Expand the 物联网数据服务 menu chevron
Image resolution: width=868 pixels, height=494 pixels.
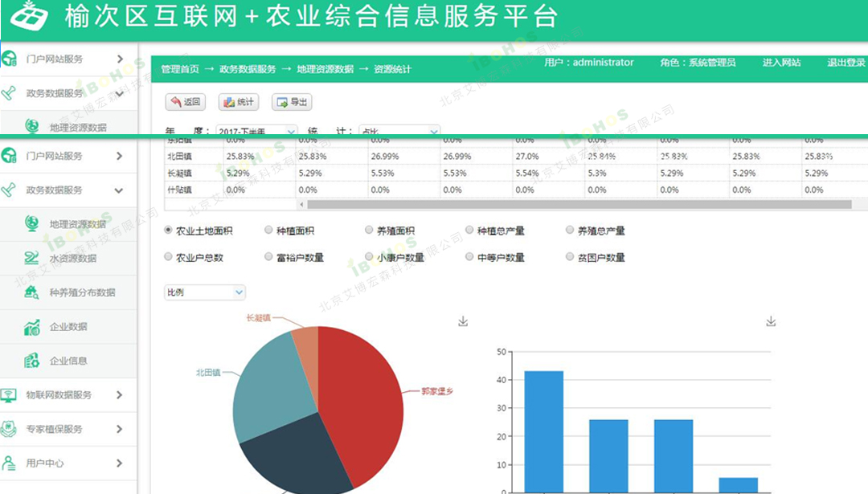tap(119, 395)
